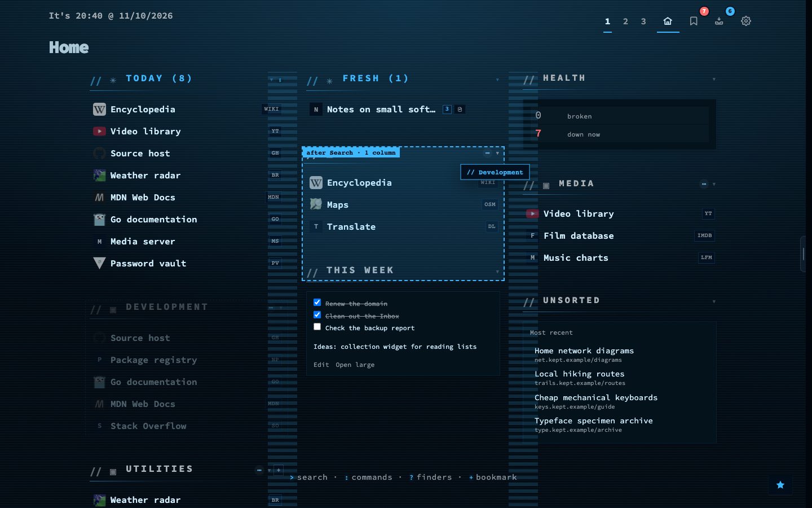
Task: Collapse the Fresh section with its arrow
Action: [x=497, y=80]
